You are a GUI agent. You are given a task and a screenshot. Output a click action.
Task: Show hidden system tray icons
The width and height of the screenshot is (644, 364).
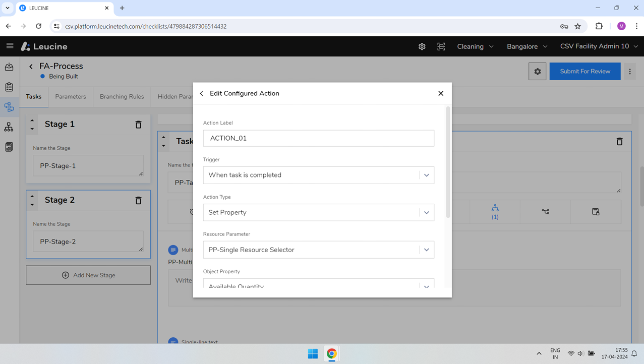[x=539, y=354]
